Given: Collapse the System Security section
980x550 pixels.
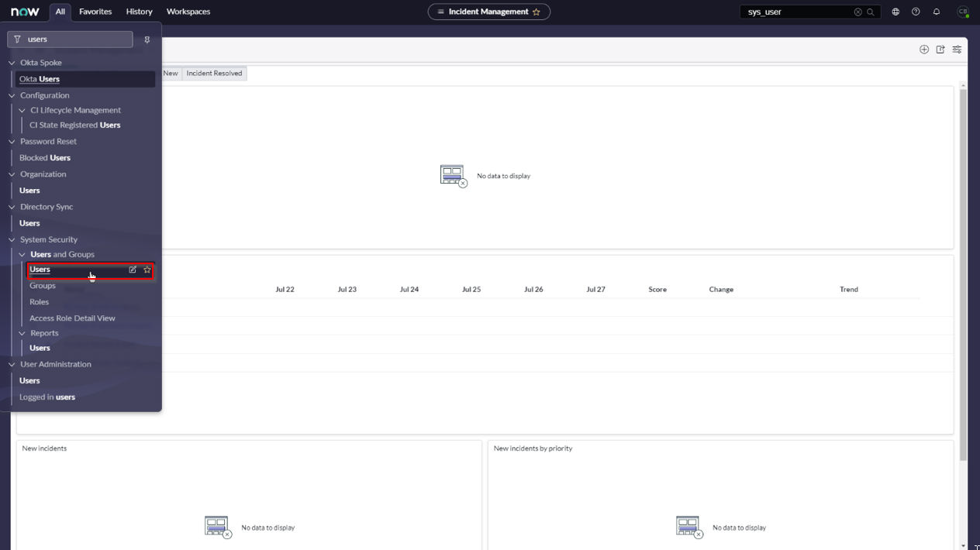Looking at the screenshot, I should coord(12,239).
